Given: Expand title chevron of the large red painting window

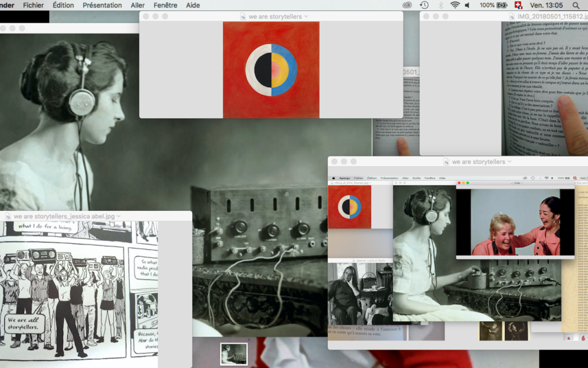Looking at the screenshot, I should pos(306,17).
